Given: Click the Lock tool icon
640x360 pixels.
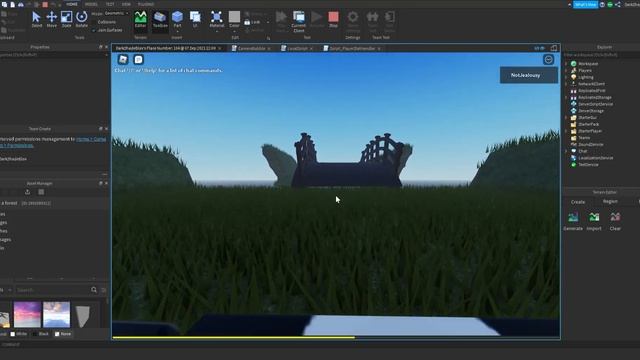Looking at the screenshot, I should coord(247,22).
